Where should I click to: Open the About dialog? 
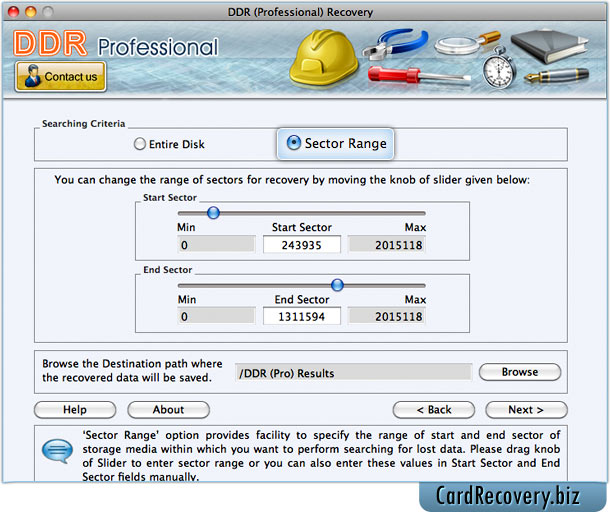pyautogui.click(x=168, y=410)
